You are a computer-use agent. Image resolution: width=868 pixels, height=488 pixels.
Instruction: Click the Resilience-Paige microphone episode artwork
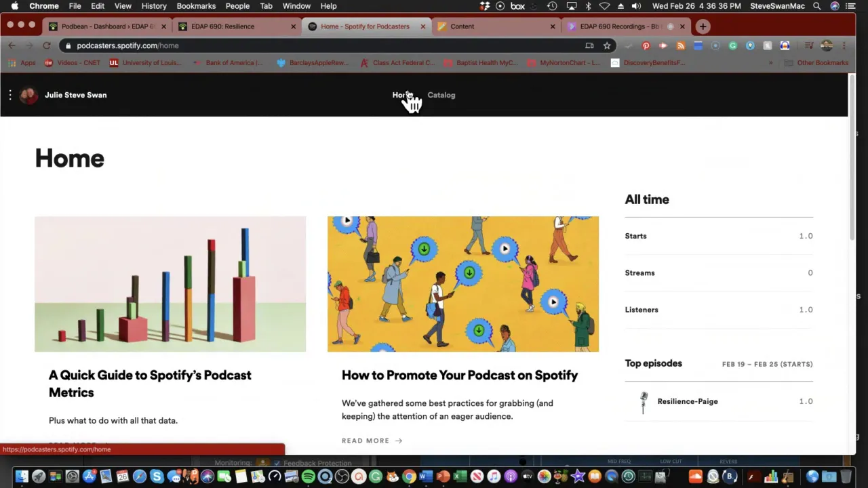tap(644, 402)
